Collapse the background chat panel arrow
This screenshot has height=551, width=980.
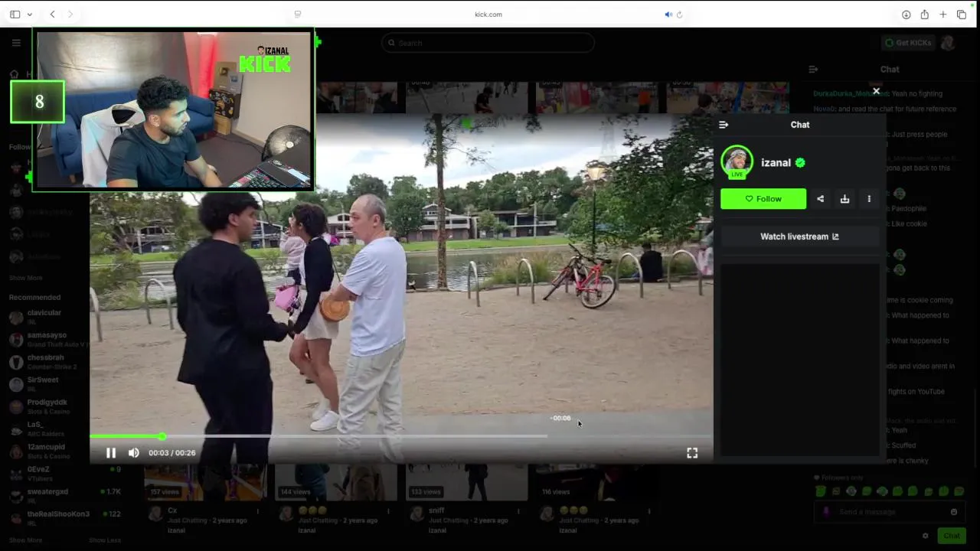coord(813,69)
